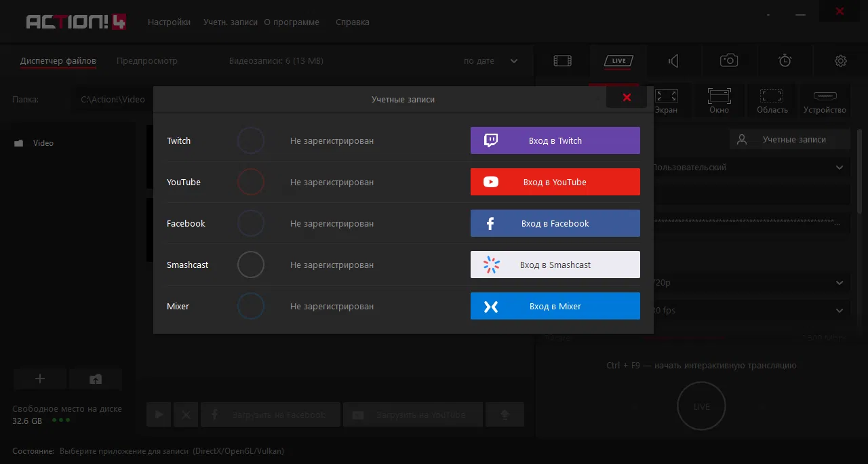The image size is (868, 464).
Task: Click the Smashcast service label
Action: click(x=187, y=265)
